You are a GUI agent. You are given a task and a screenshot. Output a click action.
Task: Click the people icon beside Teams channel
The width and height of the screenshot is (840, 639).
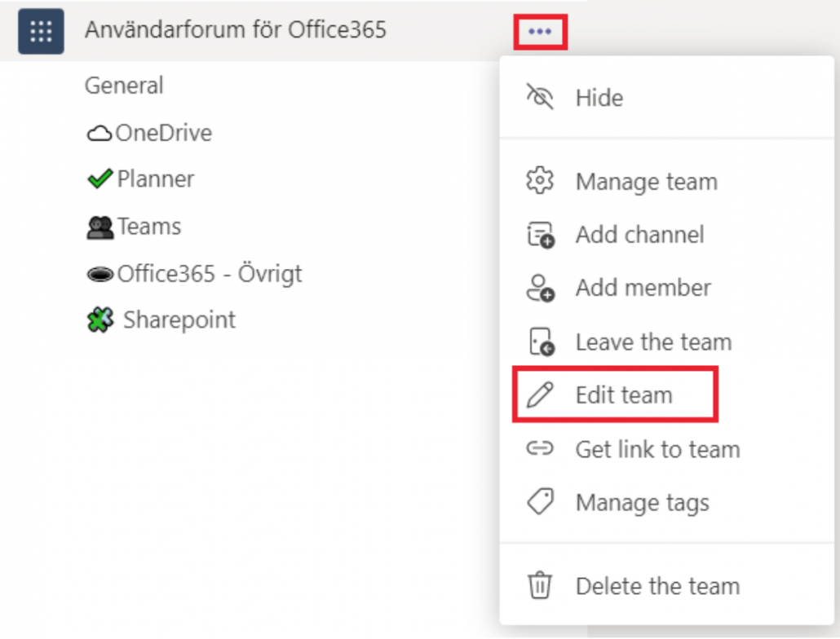point(99,227)
